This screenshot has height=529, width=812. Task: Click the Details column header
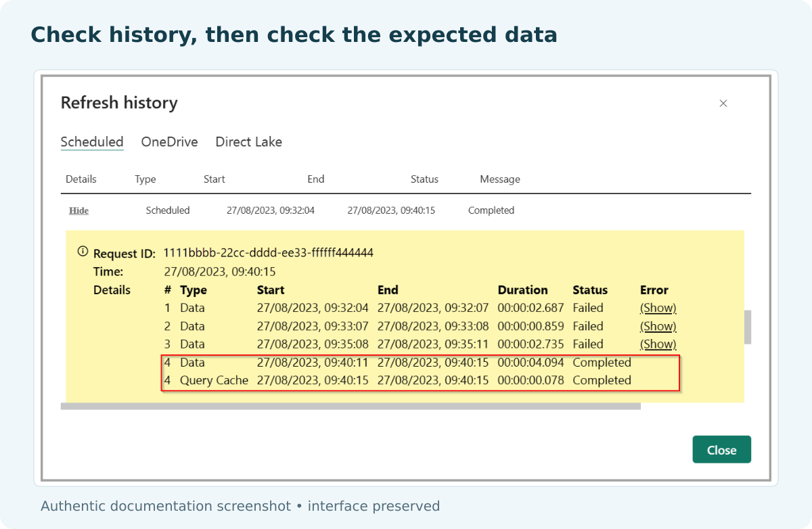pyautogui.click(x=81, y=179)
